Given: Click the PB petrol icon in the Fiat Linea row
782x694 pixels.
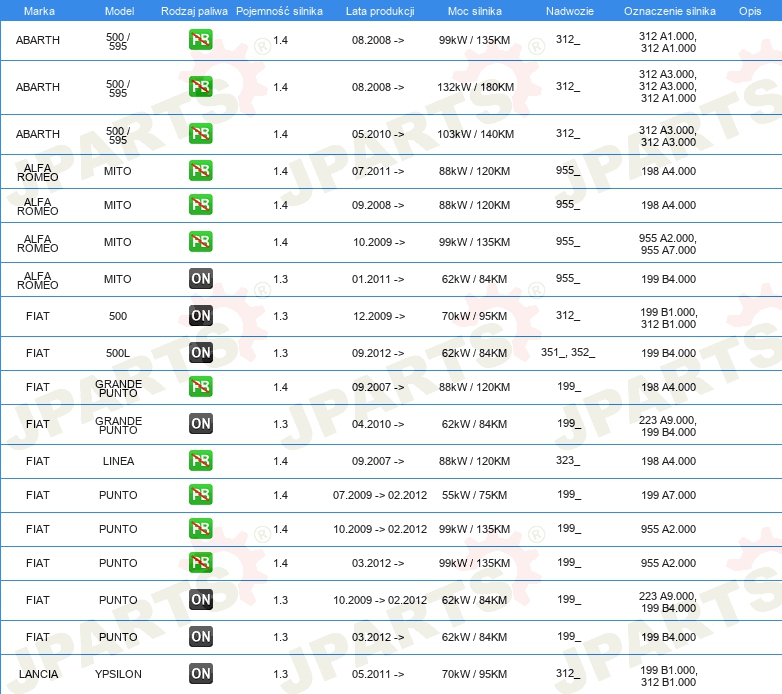Looking at the screenshot, I should point(200,461).
